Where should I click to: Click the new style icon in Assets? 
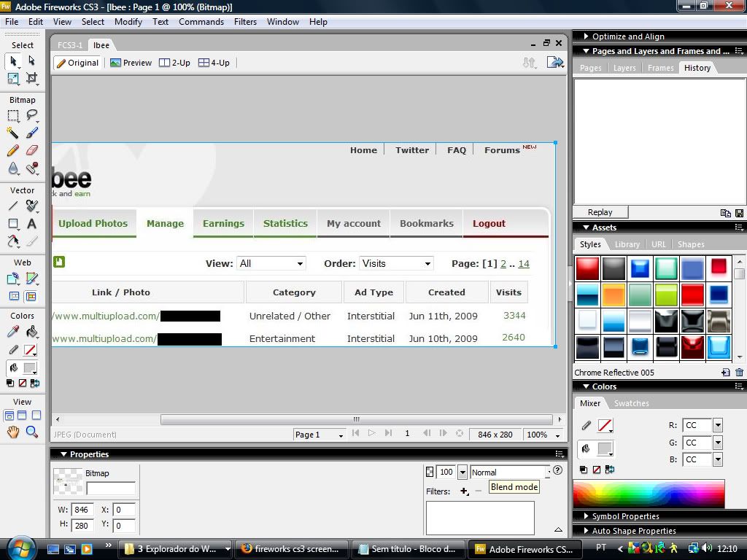(x=726, y=373)
